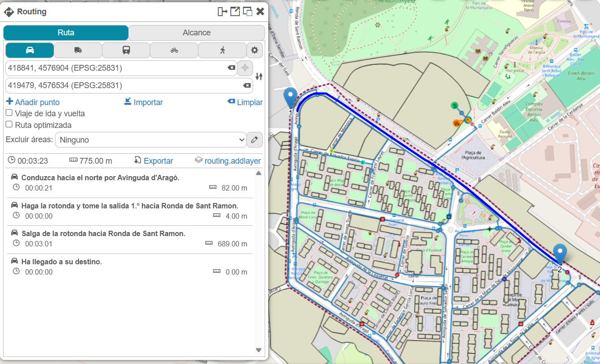This screenshot has width=600, height=364.
Task: Select the bicycle routing mode
Action: point(174,50)
